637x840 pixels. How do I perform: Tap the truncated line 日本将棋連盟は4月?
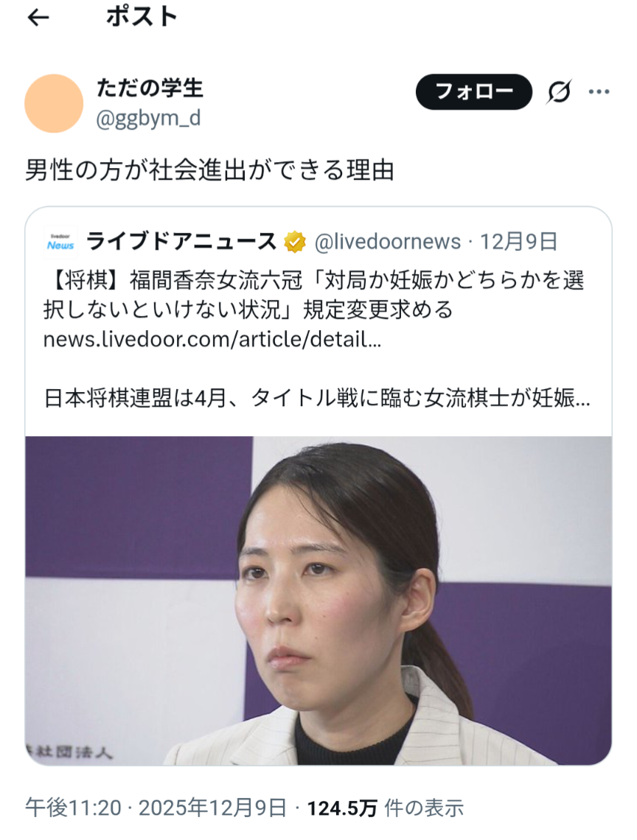pos(317,398)
